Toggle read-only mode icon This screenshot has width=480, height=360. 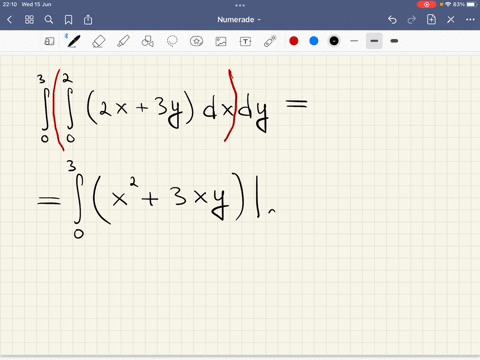point(49,41)
